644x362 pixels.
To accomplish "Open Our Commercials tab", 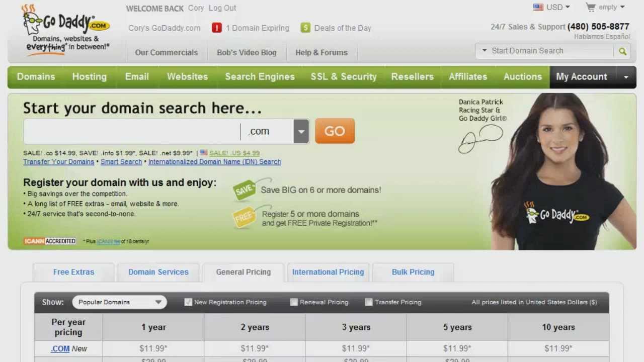I will [x=167, y=52].
